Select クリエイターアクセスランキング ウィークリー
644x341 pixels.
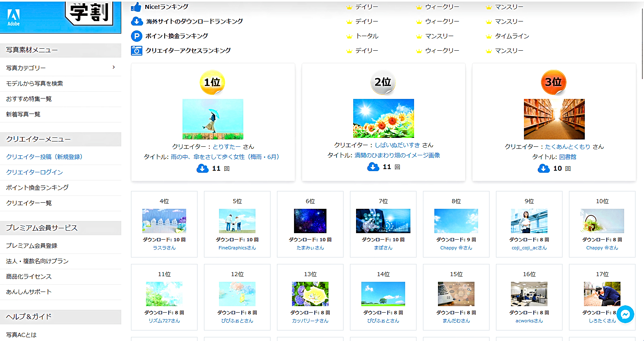[x=442, y=51]
